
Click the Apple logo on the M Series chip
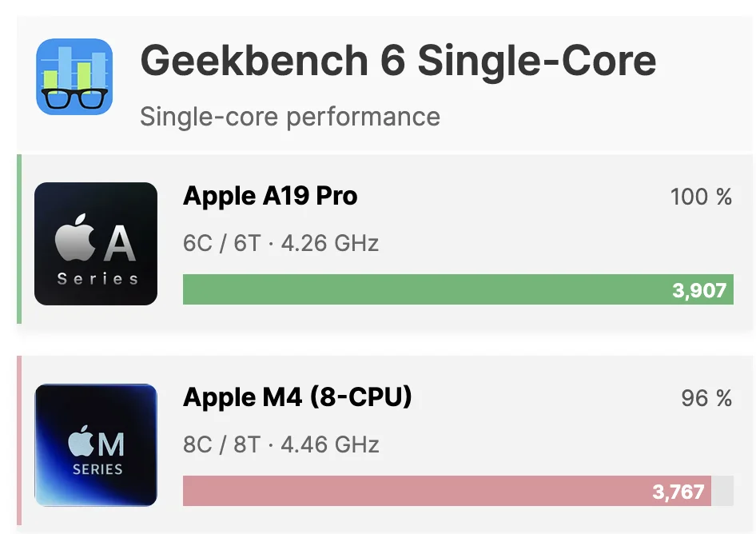click(x=81, y=442)
